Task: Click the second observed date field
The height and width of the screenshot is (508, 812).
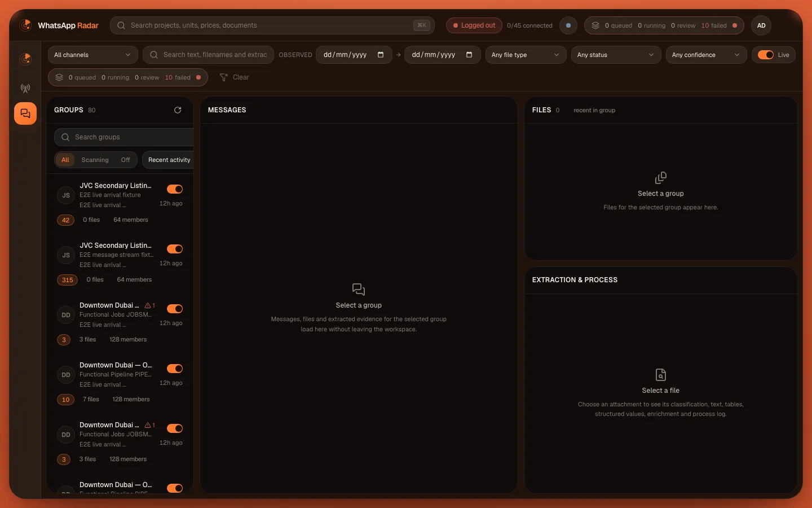Action: click(443, 55)
